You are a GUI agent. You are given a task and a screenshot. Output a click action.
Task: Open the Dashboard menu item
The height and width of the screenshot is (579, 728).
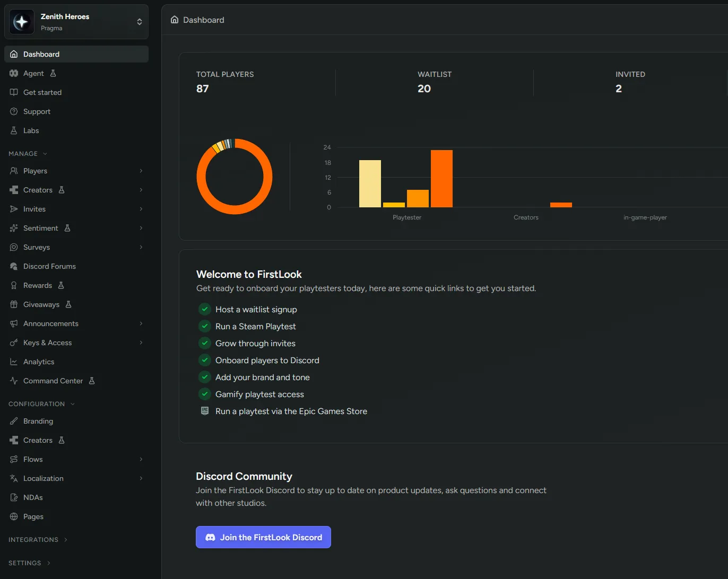(76, 54)
